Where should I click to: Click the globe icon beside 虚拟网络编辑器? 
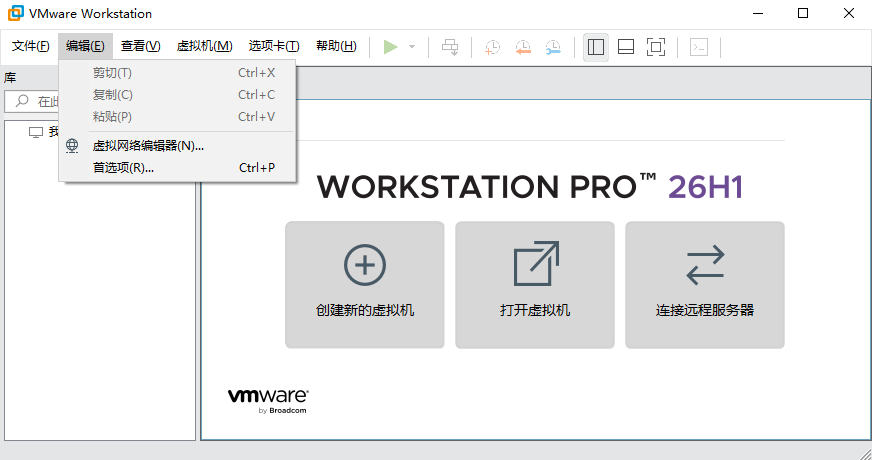point(72,146)
